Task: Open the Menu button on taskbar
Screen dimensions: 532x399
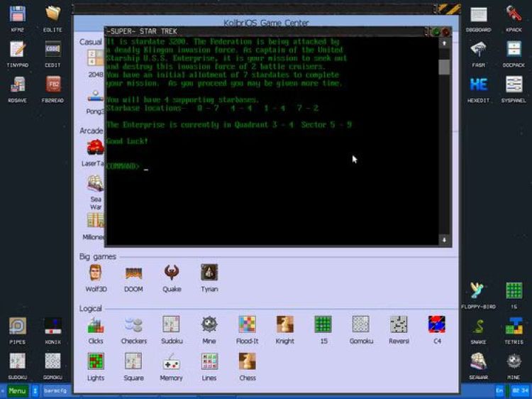Action: (17, 391)
